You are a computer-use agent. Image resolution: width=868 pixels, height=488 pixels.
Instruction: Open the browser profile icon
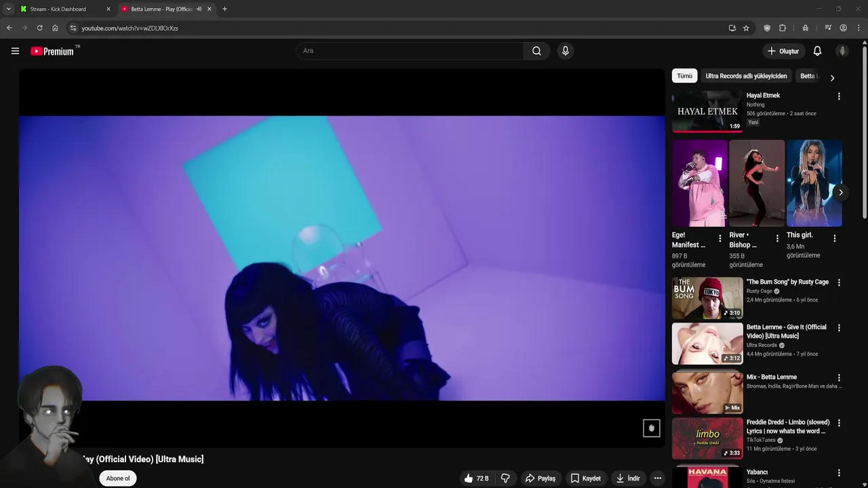pyautogui.click(x=844, y=28)
